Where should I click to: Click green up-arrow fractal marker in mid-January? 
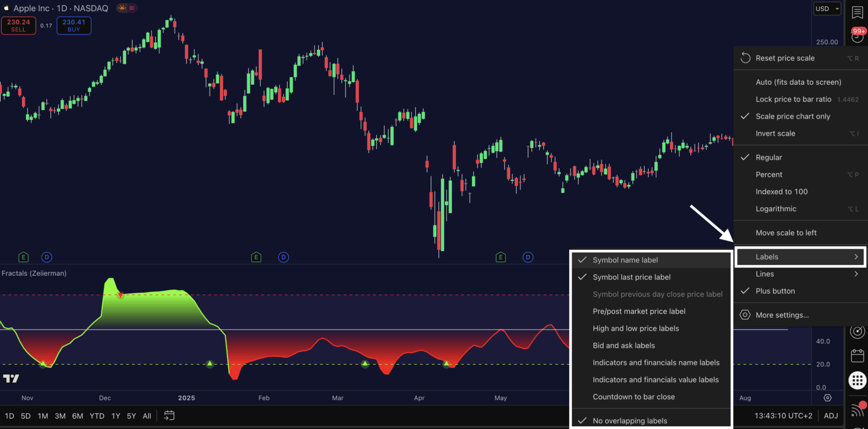(x=210, y=364)
